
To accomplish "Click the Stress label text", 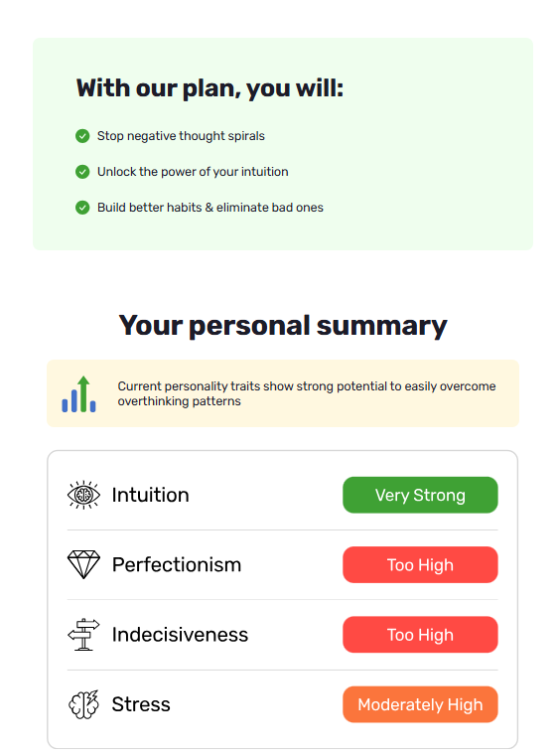I will (141, 704).
